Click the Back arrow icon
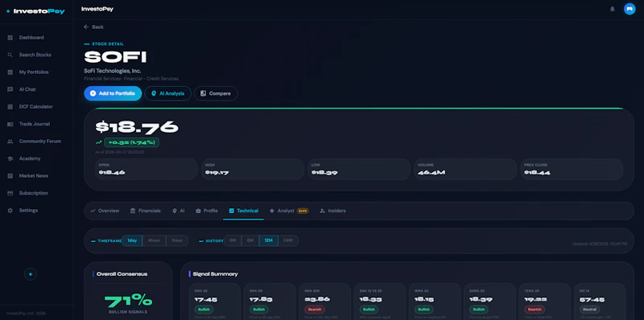The image size is (644, 320). [x=86, y=27]
